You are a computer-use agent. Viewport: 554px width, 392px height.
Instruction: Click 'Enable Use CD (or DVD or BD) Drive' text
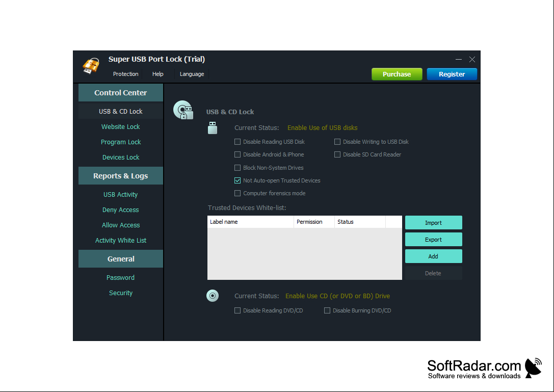point(337,296)
